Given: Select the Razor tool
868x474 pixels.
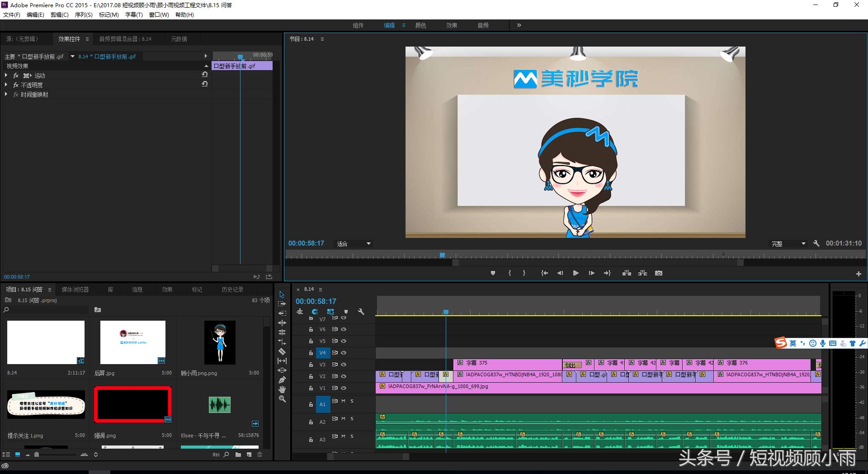Looking at the screenshot, I should click(x=282, y=351).
